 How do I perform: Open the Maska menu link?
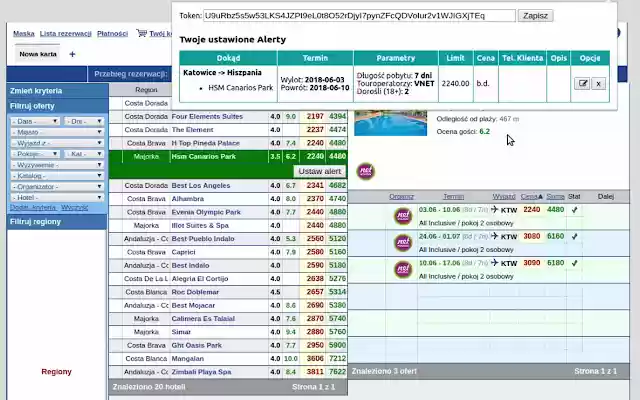pyautogui.click(x=24, y=33)
